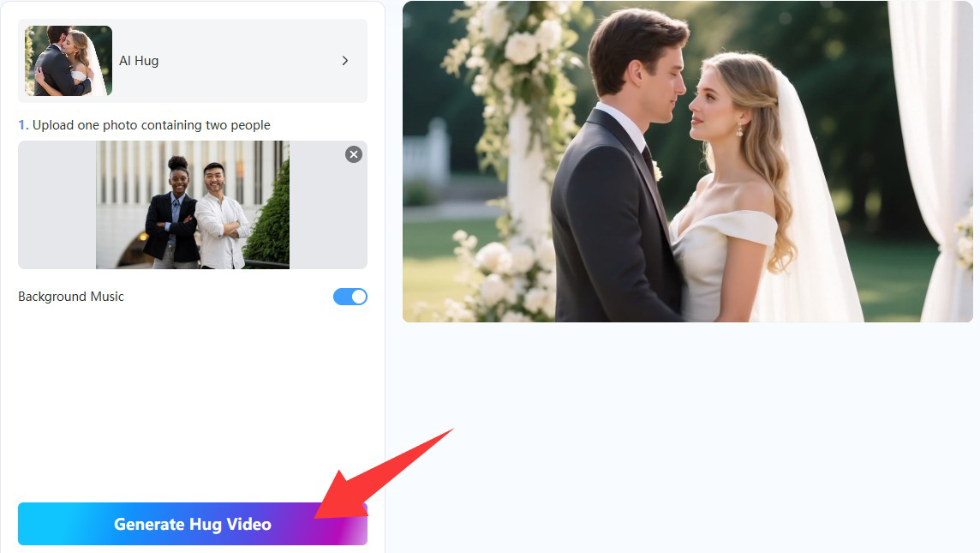
Task: Click the blue switch next to Background Music
Action: pos(350,296)
